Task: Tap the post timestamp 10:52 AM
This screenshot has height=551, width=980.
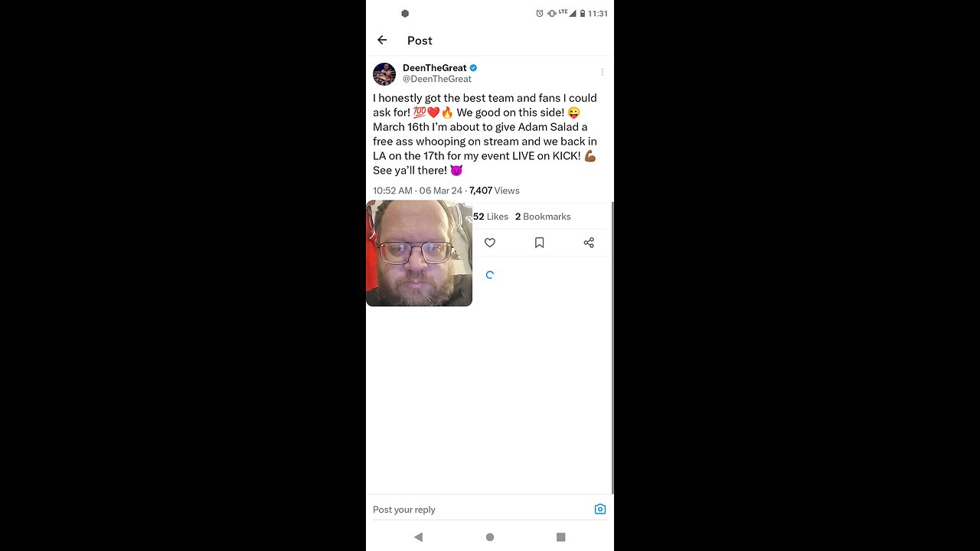Action: click(393, 191)
